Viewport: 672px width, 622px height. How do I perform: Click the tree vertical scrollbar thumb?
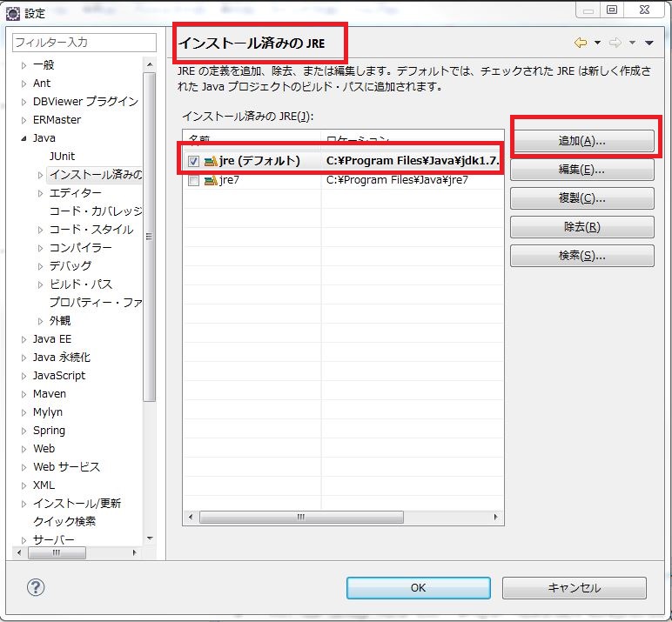click(x=149, y=237)
